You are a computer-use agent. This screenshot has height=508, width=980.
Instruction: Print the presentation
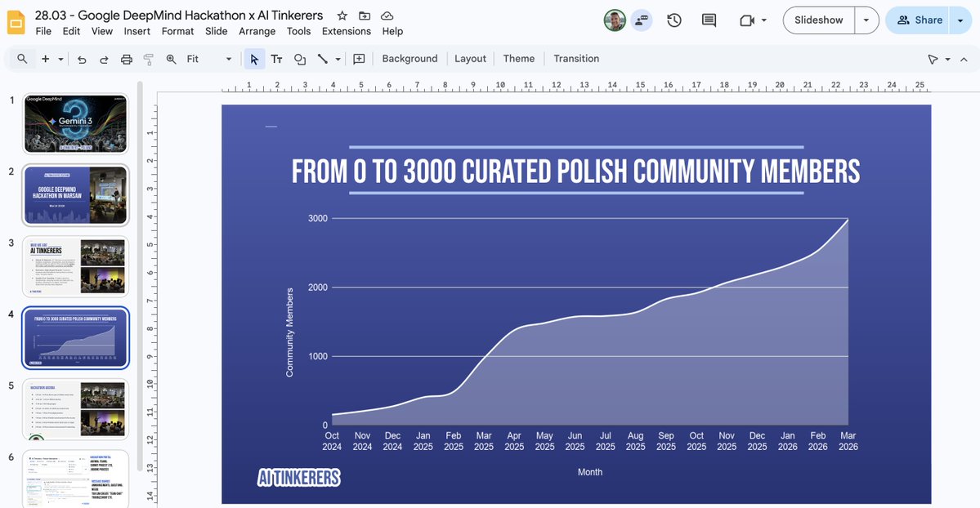point(126,60)
